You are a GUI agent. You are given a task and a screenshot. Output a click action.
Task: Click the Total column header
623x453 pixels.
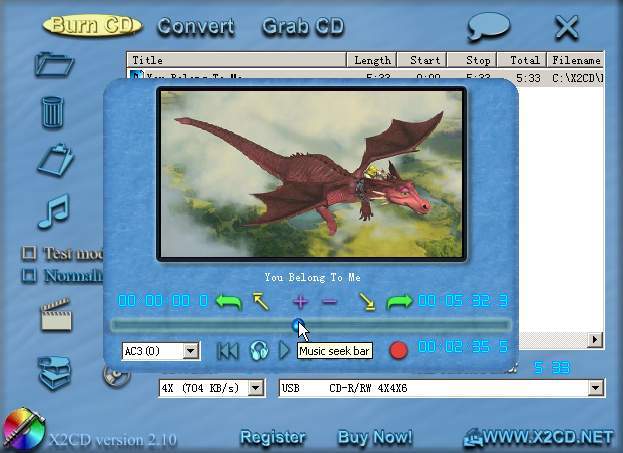point(522,60)
